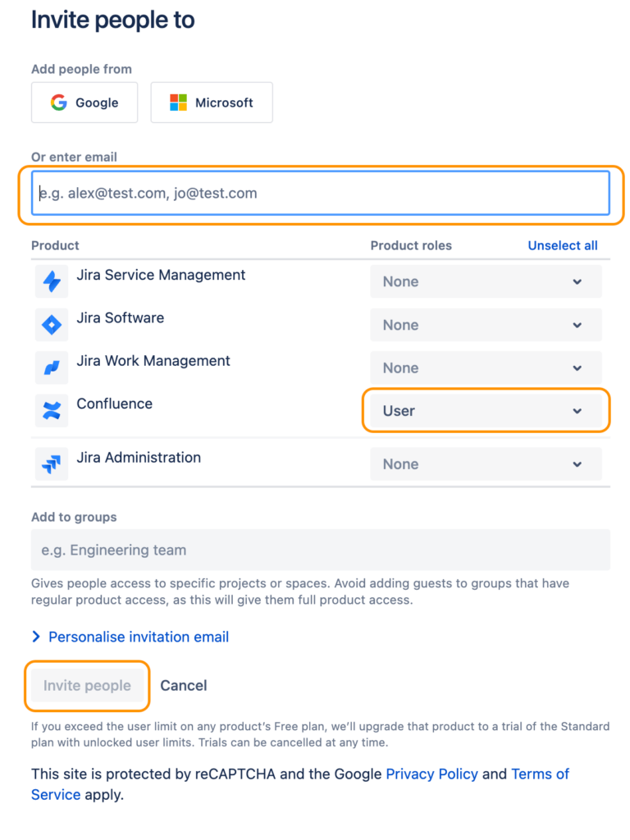The height and width of the screenshot is (840, 630).
Task: Cancel the invitation dialog
Action: pos(183,686)
